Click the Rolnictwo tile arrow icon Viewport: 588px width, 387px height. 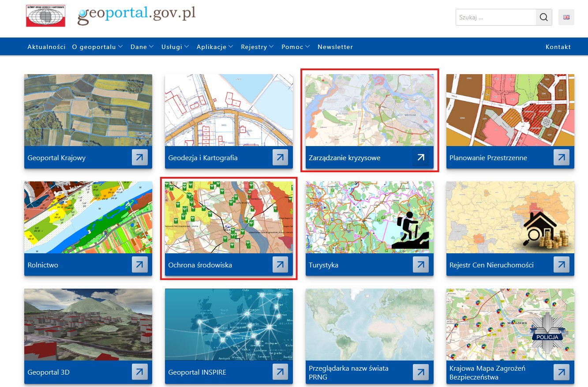(x=139, y=265)
